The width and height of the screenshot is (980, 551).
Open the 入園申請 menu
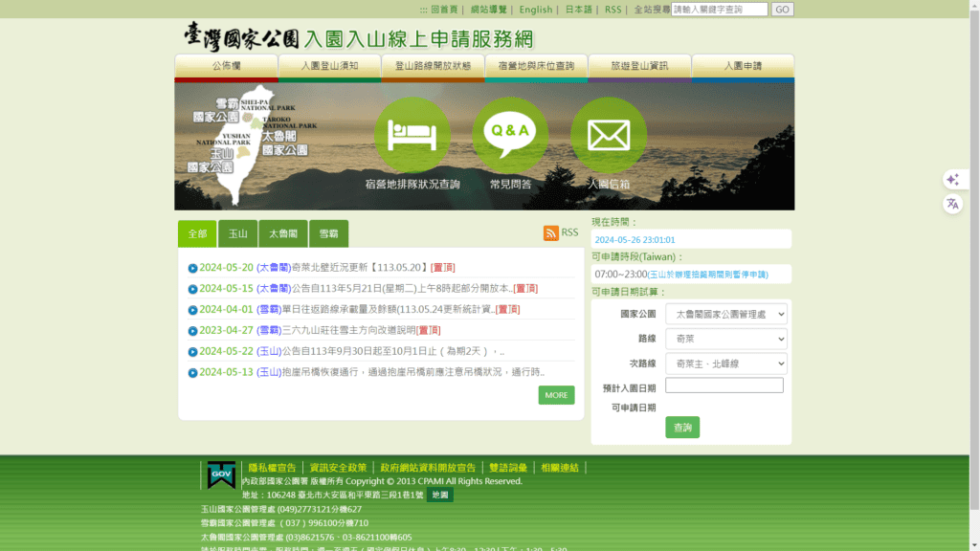[743, 66]
